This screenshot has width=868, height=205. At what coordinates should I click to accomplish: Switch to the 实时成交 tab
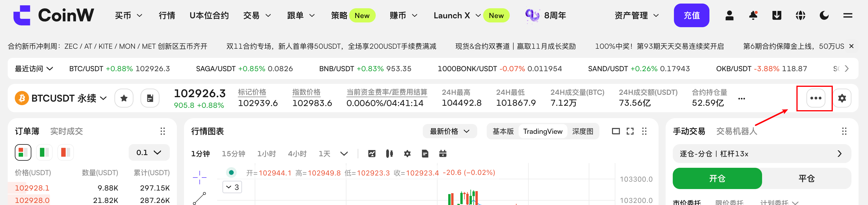tap(66, 131)
